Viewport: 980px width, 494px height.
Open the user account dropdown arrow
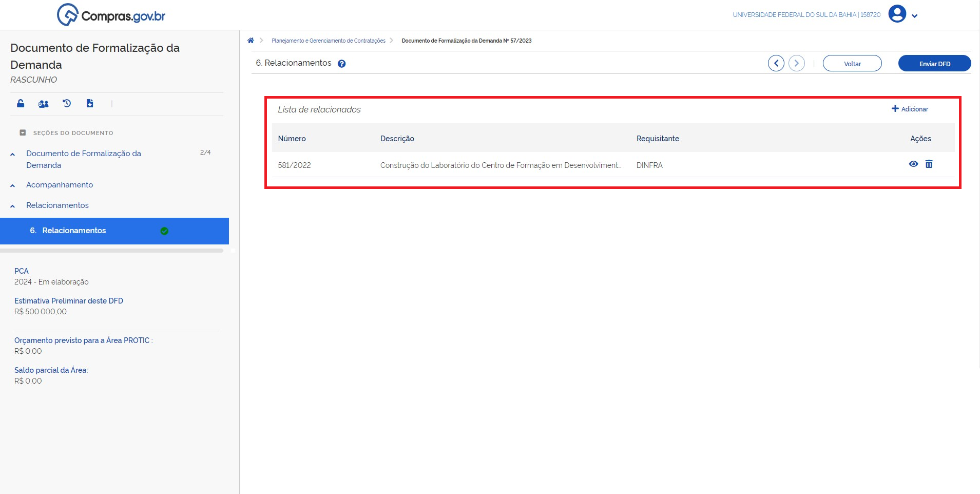click(x=914, y=16)
